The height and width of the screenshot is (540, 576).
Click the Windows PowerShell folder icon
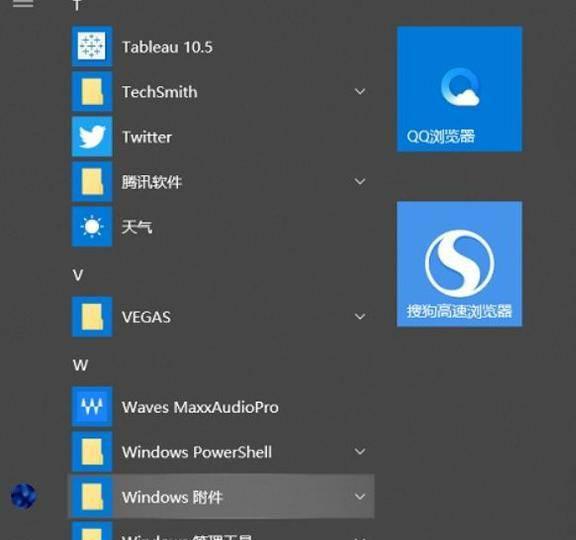[92, 451]
